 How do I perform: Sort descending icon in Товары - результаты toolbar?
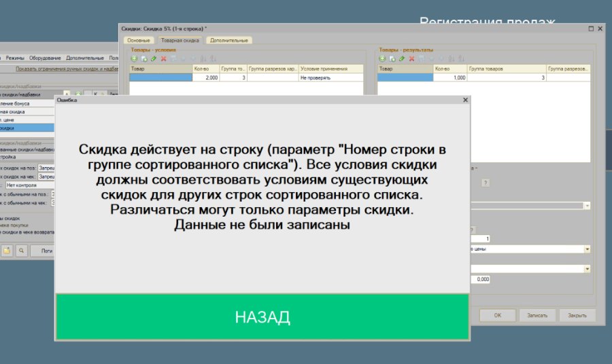461,58
